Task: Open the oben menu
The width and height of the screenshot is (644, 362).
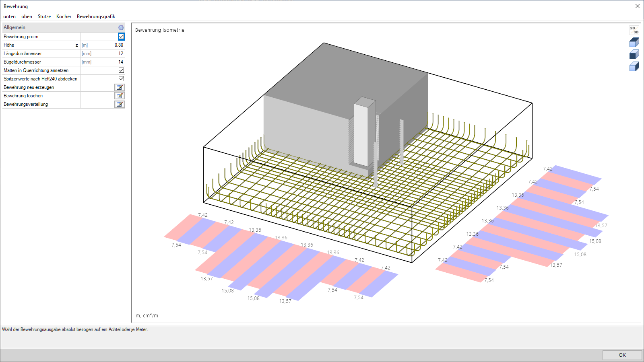Action: 27,16
